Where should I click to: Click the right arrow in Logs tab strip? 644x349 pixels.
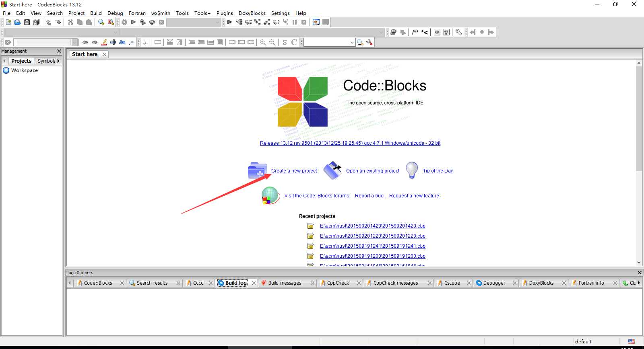point(639,283)
